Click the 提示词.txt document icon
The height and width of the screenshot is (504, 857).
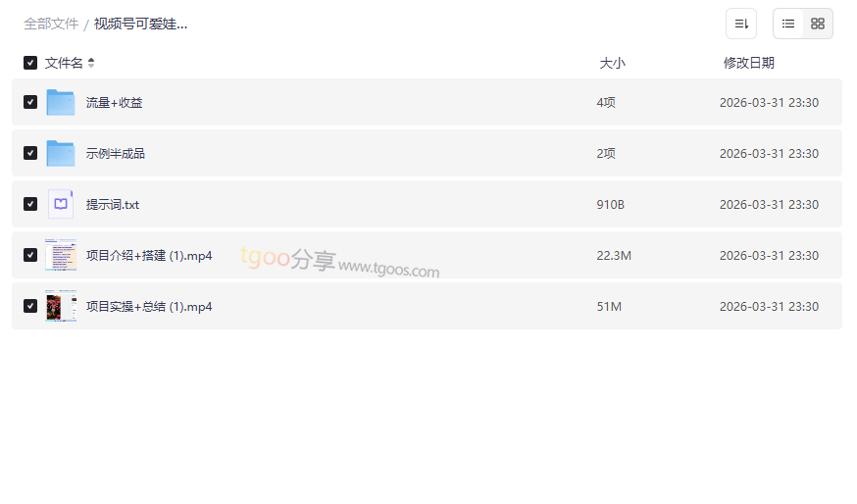tap(61, 204)
